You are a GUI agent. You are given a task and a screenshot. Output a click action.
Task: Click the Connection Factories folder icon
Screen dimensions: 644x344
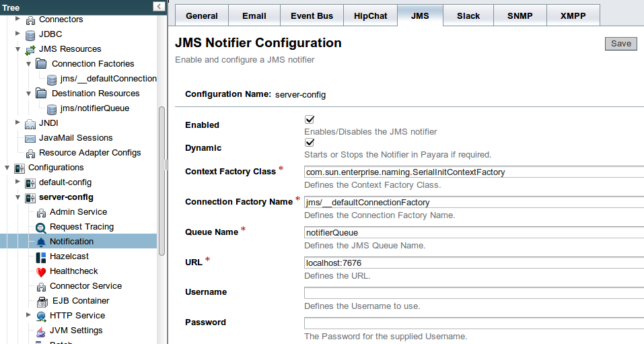41,64
